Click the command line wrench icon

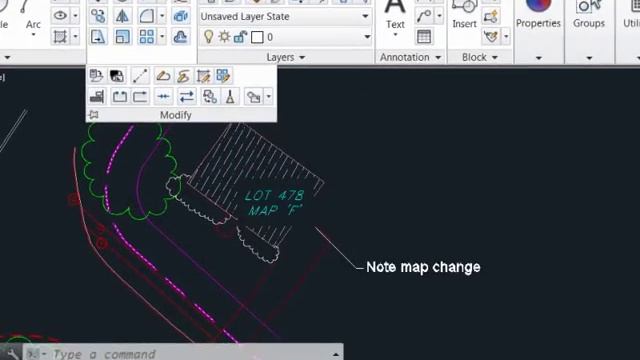[x=13, y=353]
